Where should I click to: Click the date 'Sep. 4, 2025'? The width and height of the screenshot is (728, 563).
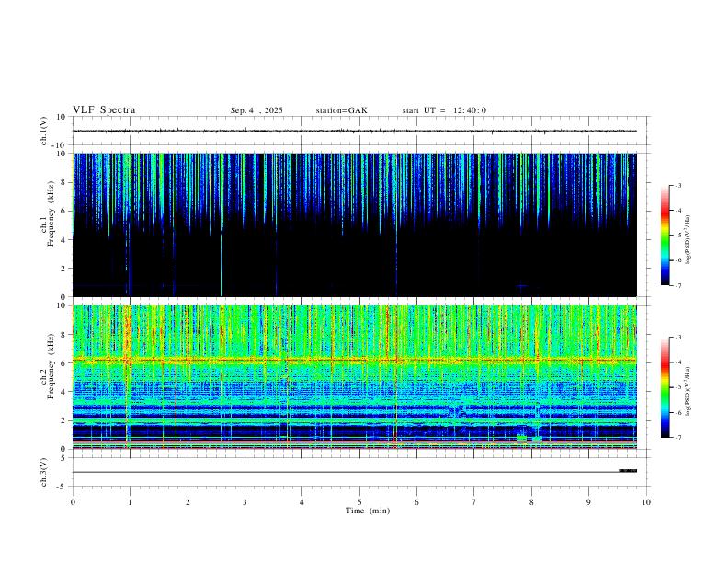coord(256,110)
